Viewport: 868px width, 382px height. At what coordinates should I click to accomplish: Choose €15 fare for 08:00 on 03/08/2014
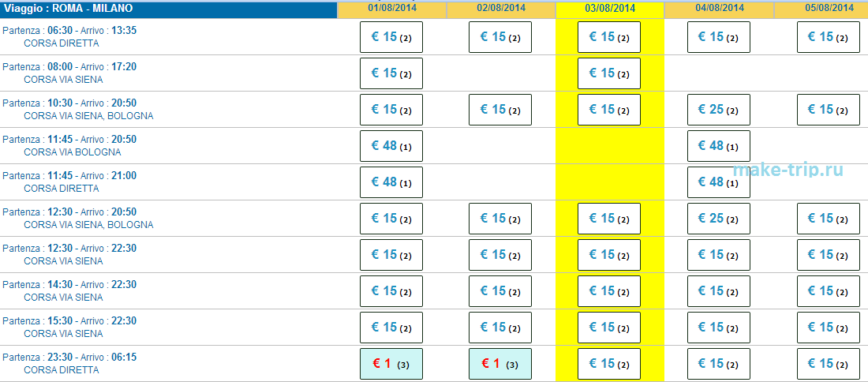(x=609, y=73)
